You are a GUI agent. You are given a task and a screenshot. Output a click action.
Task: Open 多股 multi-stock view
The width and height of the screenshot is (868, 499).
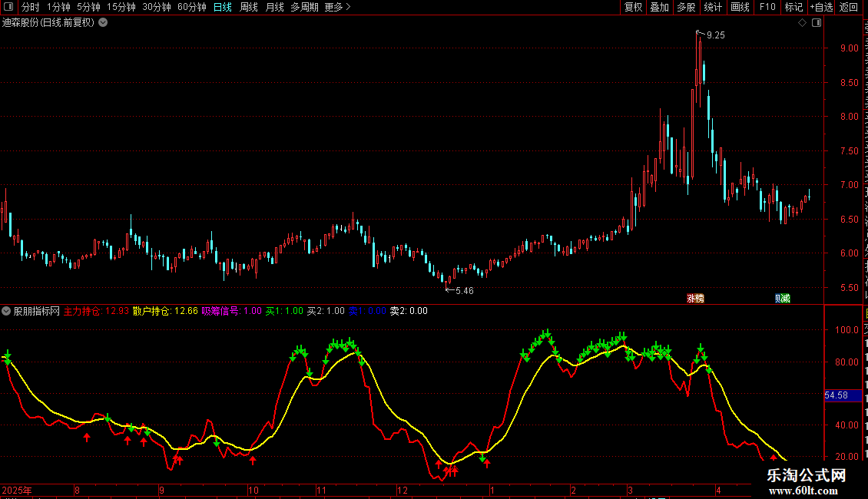point(686,7)
